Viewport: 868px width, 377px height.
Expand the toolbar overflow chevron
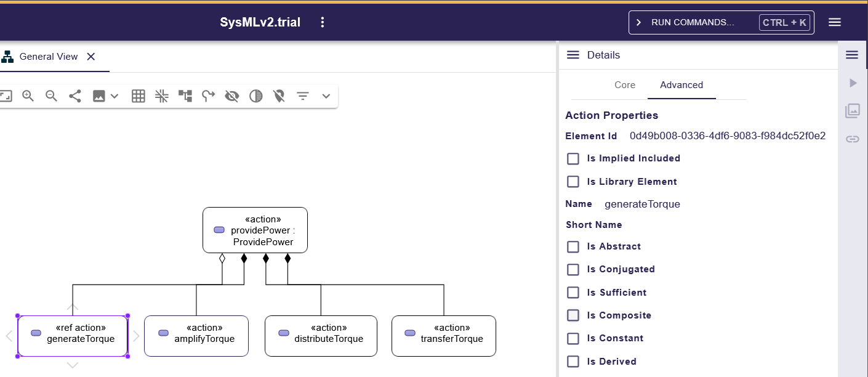[x=326, y=96]
